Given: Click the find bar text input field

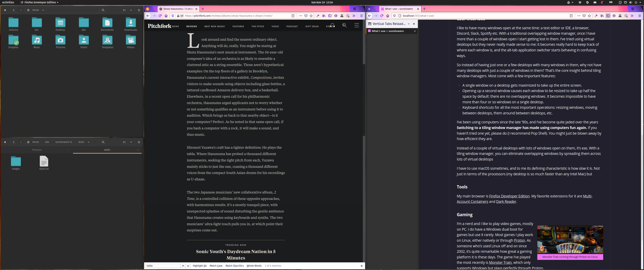Looking at the screenshot, I should coord(163,266).
